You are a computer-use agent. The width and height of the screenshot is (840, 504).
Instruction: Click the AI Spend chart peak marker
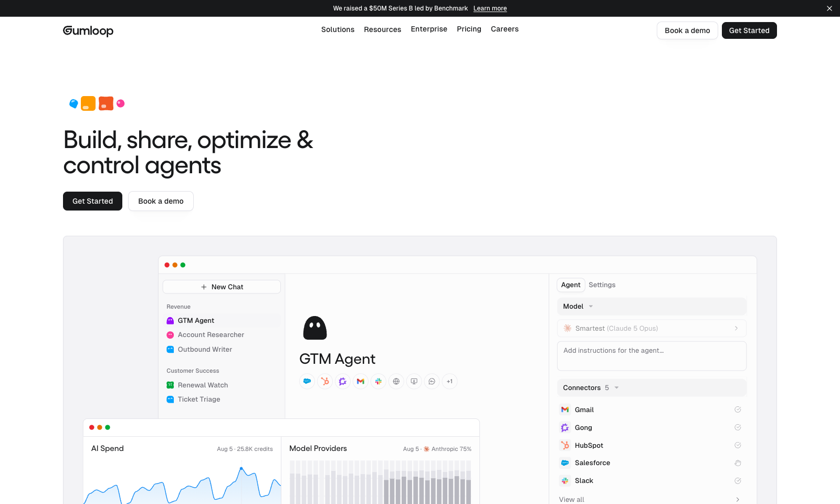[241, 468]
